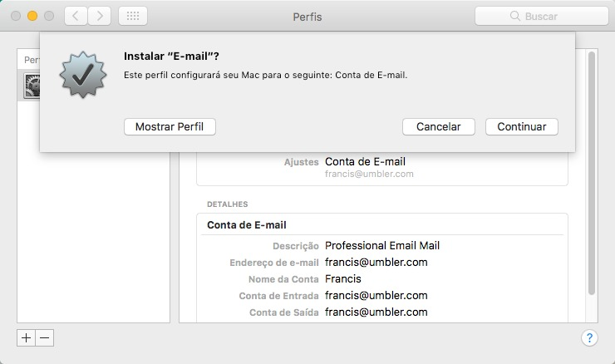The height and width of the screenshot is (364, 615).
Task: Click the Professional Email Mail description text
Action: coord(382,245)
